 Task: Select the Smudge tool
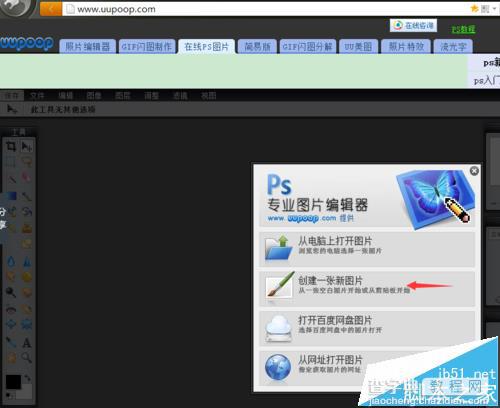[x=11, y=276]
